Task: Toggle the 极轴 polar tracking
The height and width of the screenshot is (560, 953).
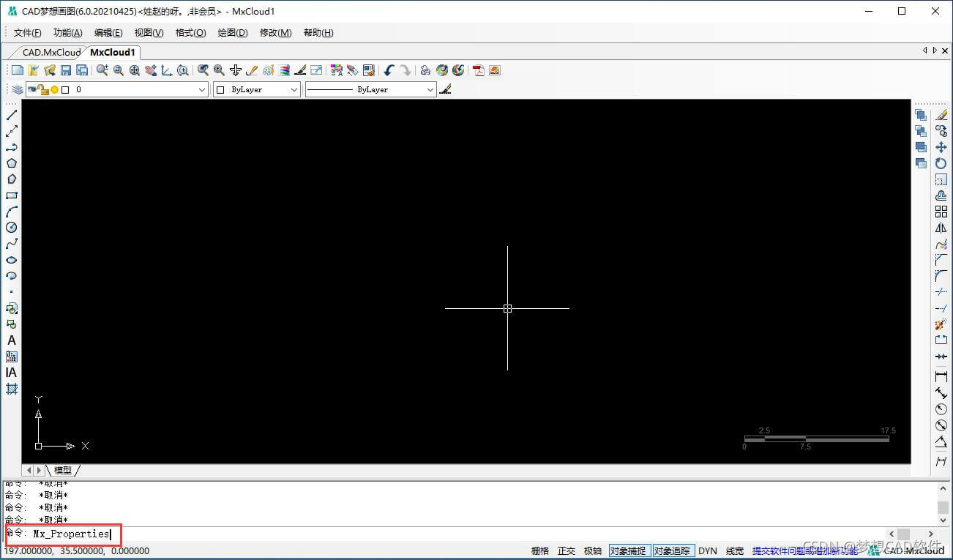Action: point(593,550)
